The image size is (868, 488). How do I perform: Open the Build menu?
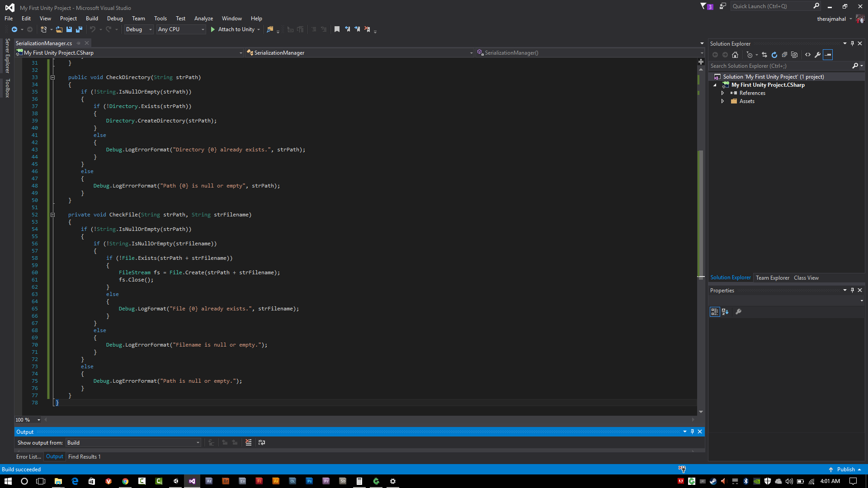click(x=92, y=19)
